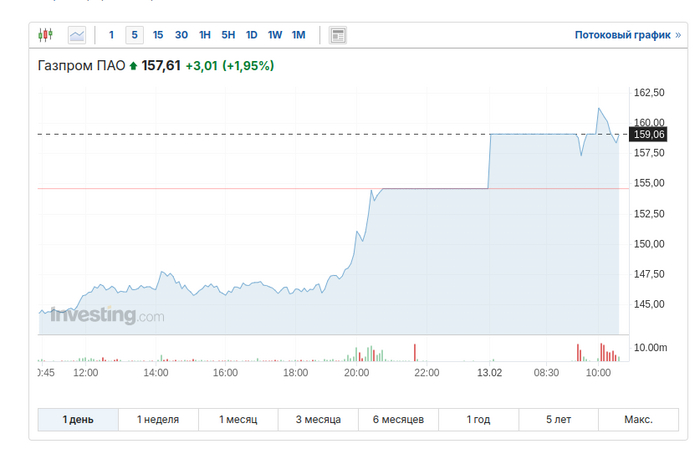Open the Потоковый график link
The image size is (700, 454).
tap(627, 35)
